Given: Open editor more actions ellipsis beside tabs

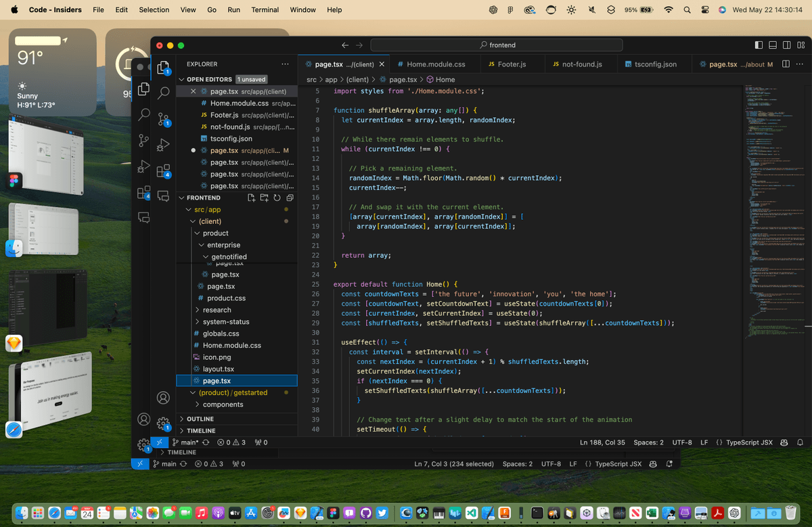Looking at the screenshot, I should (800, 64).
